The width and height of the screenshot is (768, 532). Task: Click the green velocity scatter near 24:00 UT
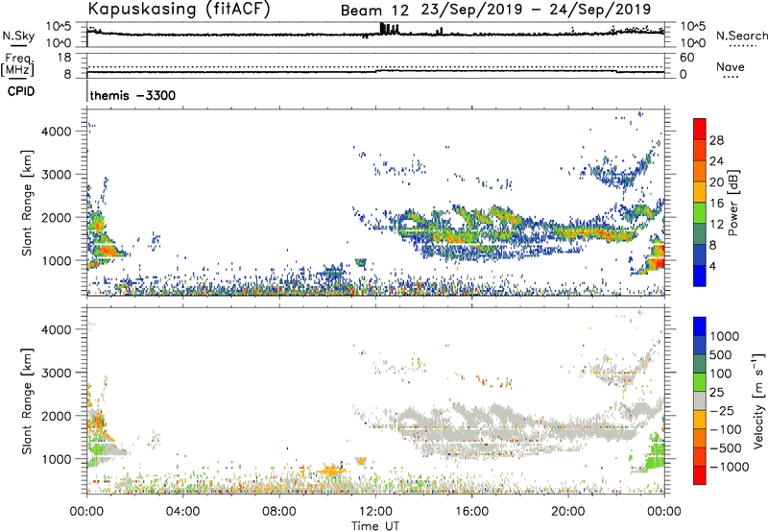(653, 453)
